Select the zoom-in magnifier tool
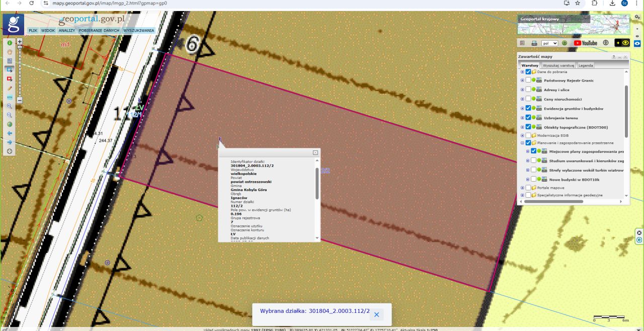The width and height of the screenshot is (644, 331). (10, 106)
